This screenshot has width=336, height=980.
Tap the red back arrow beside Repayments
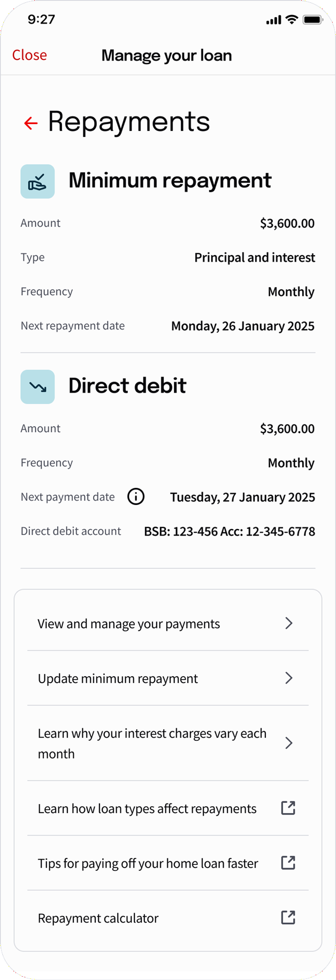(x=31, y=124)
